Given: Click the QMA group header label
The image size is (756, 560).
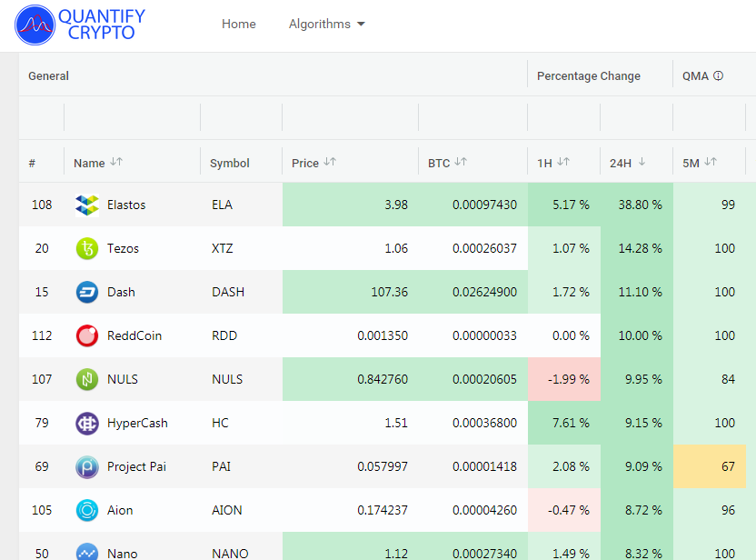Looking at the screenshot, I should 695,75.
